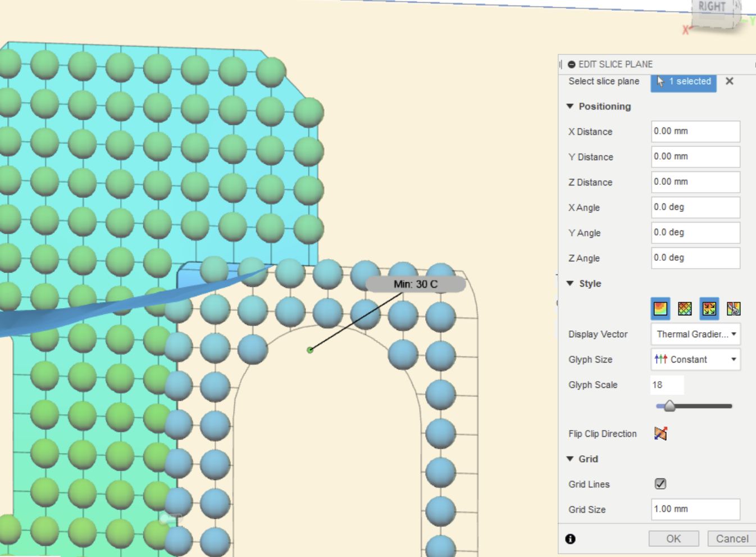The image size is (756, 557).
Task: Click the Grid Size input field
Action: tap(695, 509)
